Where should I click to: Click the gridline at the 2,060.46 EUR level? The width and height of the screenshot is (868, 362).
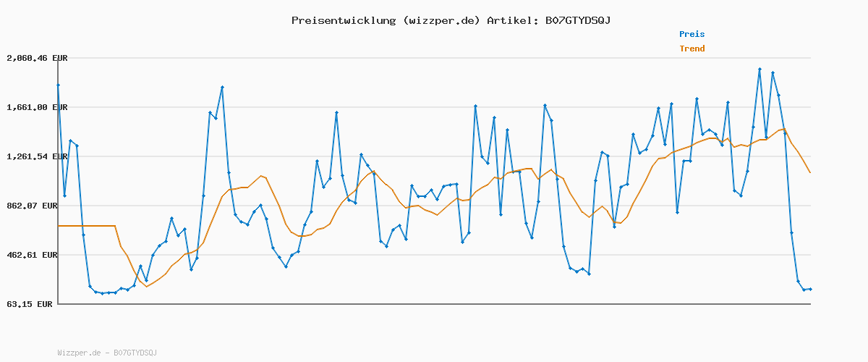pos(434,58)
